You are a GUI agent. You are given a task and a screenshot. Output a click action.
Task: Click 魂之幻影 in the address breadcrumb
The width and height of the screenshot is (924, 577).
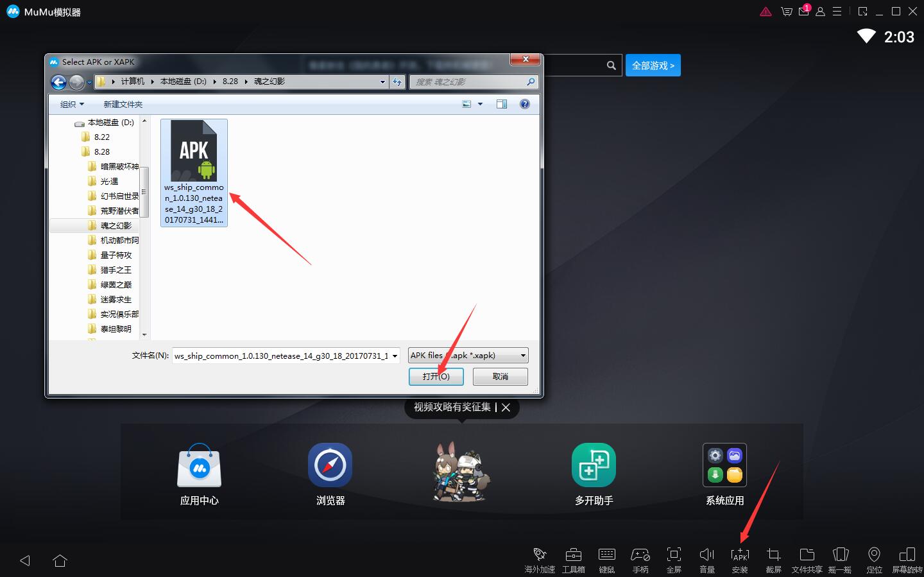(269, 82)
